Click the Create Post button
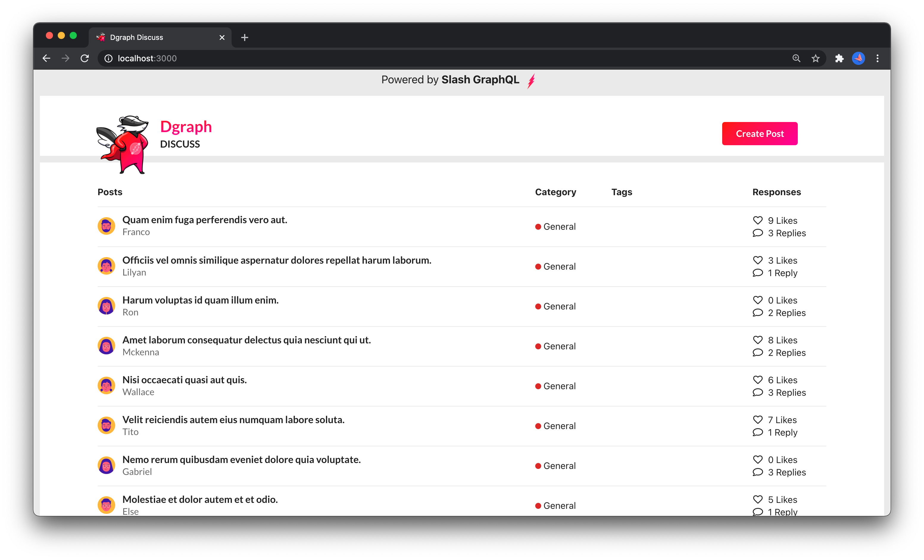Image resolution: width=924 pixels, height=560 pixels. (759, 133)
